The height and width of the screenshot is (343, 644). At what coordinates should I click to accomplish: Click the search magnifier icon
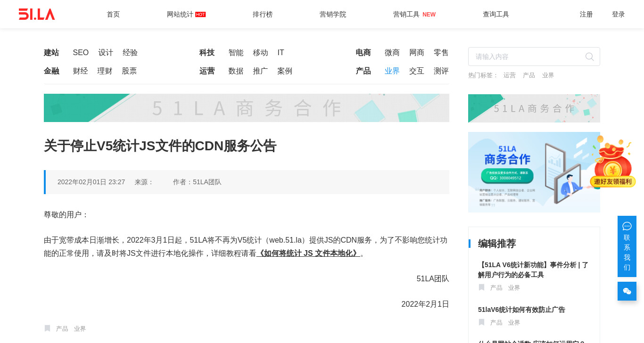(589, 57)
